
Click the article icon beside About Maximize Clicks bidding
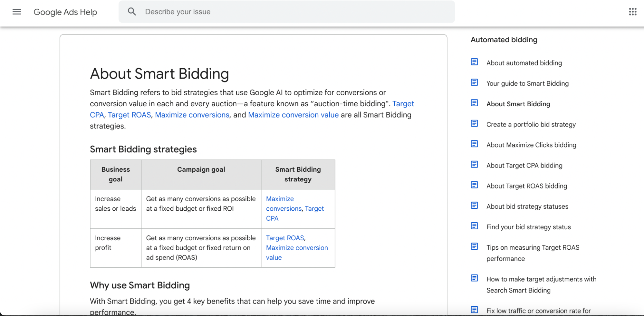(474, 144)
